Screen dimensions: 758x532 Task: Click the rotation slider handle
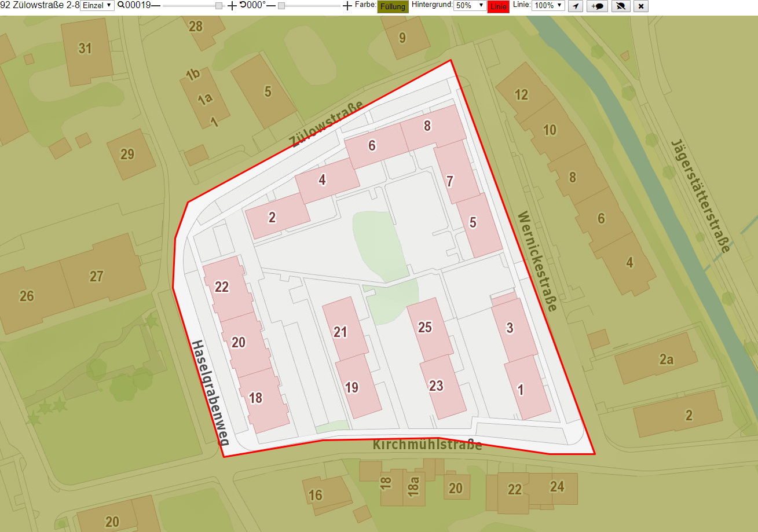pos(281,6)
